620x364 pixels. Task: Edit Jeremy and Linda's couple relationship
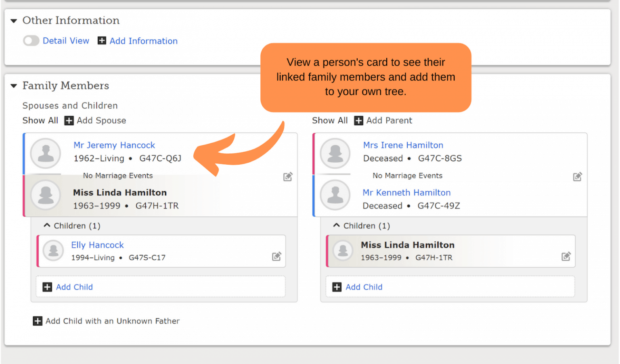click(288, 176)
